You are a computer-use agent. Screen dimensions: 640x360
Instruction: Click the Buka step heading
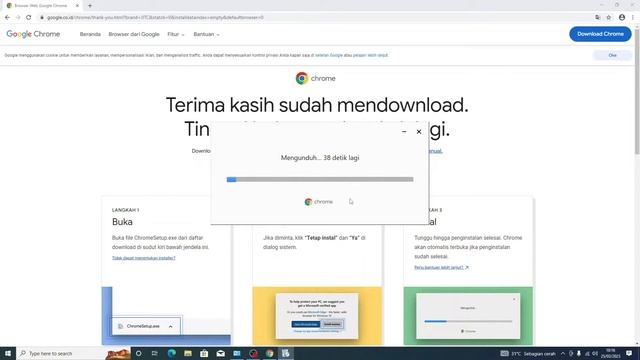click(122, 222)
